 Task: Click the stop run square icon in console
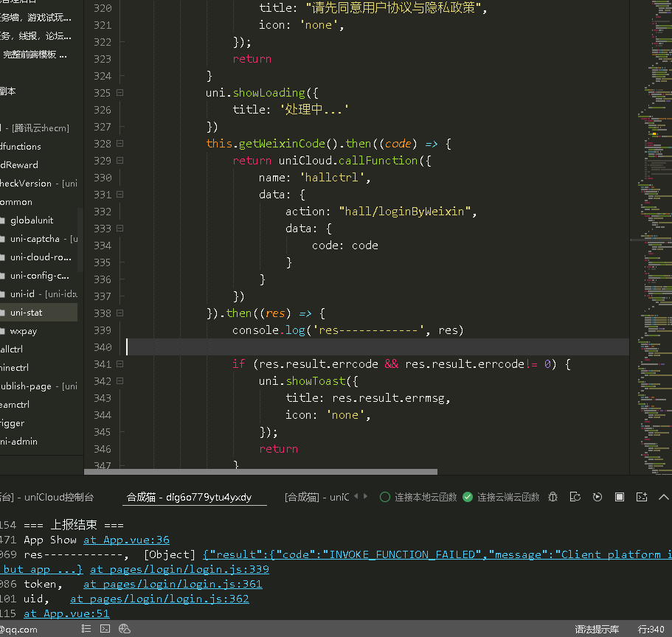pos(620,497)
